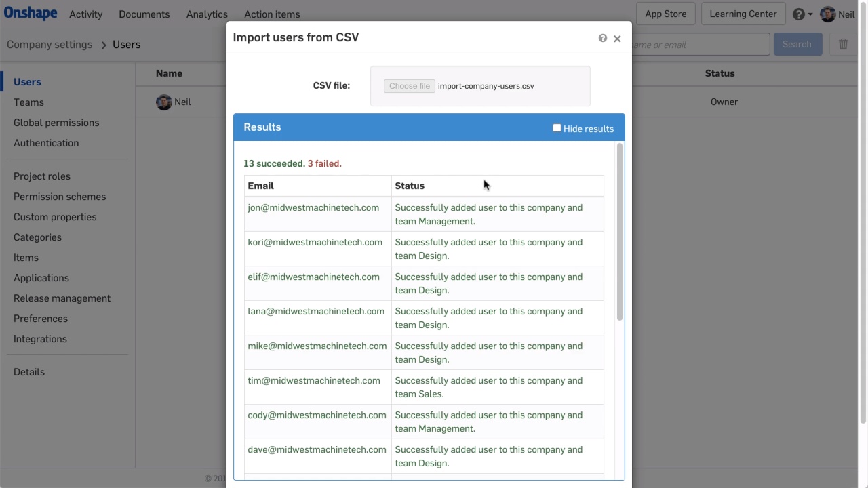The height and width of the screenshot is (488, 868).
Task: Open the Learning Center
Action: pyautogui.click(x=743, y=14)
